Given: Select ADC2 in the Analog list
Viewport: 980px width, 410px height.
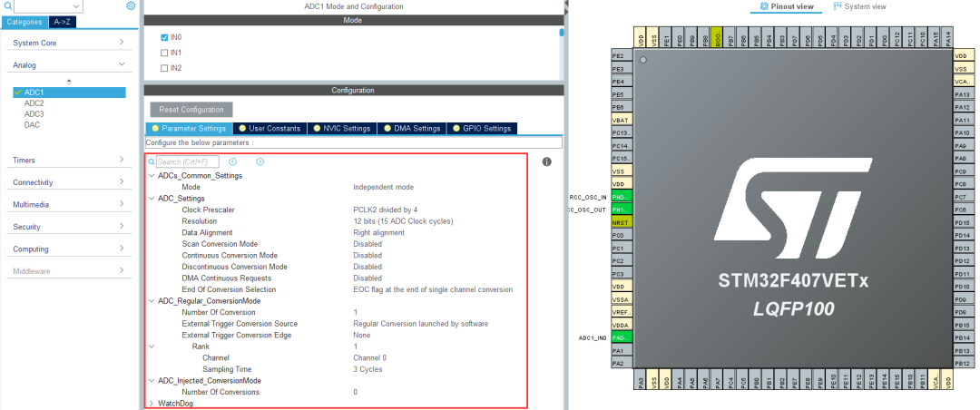Looking at the screenshot, I should pos(34,103).
